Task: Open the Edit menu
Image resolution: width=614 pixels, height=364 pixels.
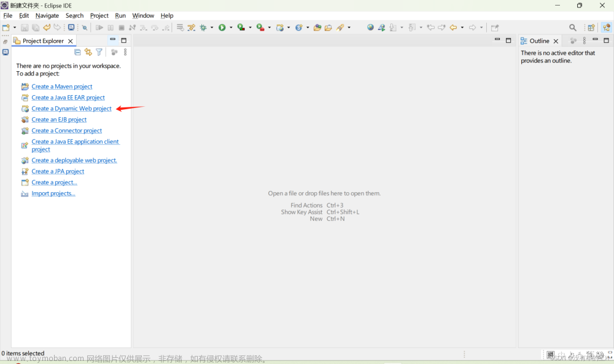Action: tap(24, 16)
